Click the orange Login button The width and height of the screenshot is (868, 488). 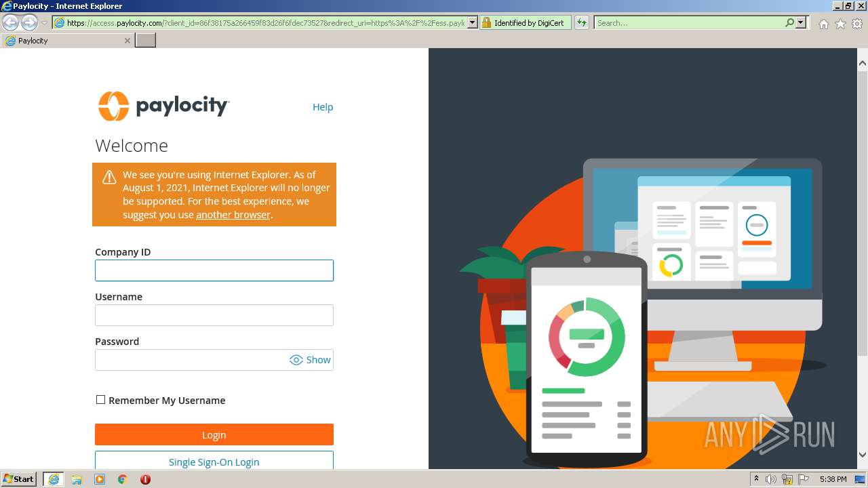(x=214, y=434)
